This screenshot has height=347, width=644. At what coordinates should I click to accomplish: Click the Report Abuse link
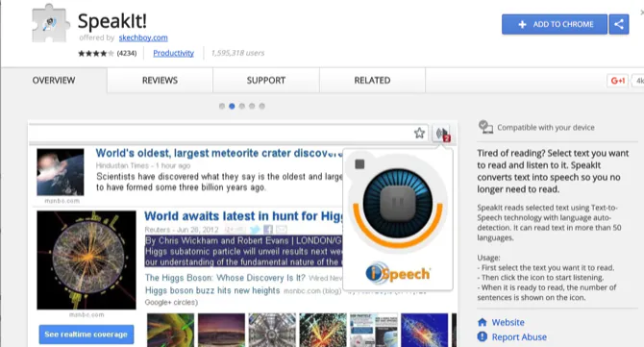[519, 337]
